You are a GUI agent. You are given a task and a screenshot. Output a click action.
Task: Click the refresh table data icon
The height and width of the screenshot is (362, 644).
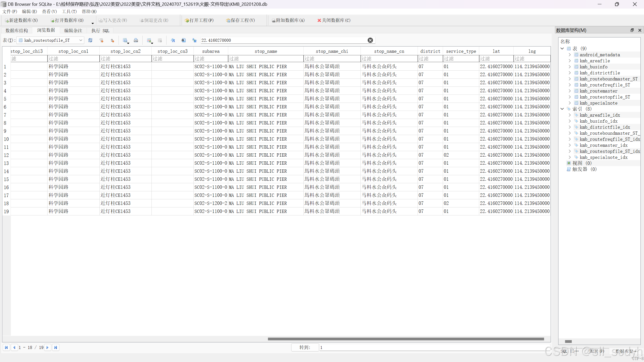click(90, 40)
